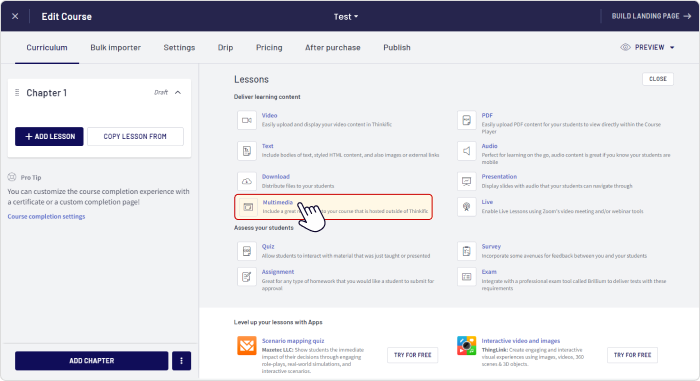Screen dimensions: 700x381
Task: Click Try For Free for Scenario mapping quiz
Action: 412,355
